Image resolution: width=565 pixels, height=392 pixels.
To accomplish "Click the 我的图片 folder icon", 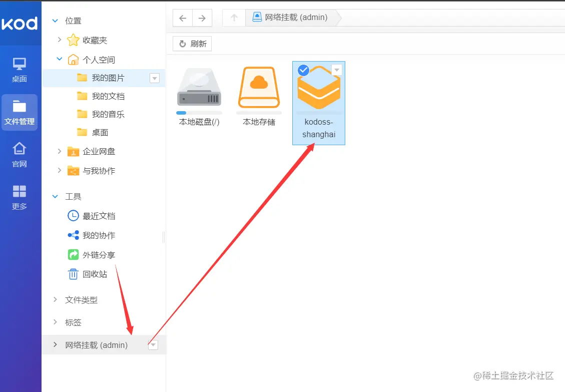I will [x=82, y=78].
